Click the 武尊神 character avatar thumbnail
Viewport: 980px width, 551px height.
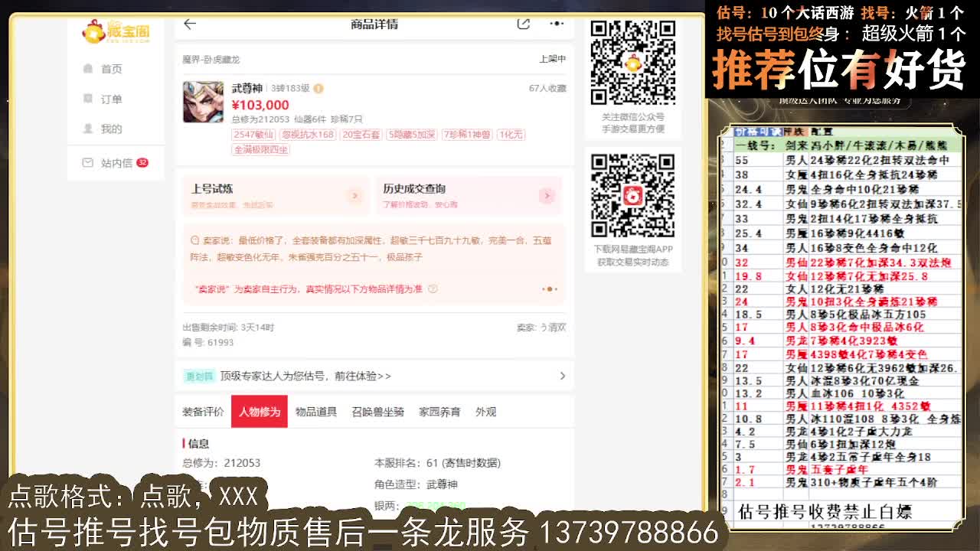click(203, 102)
